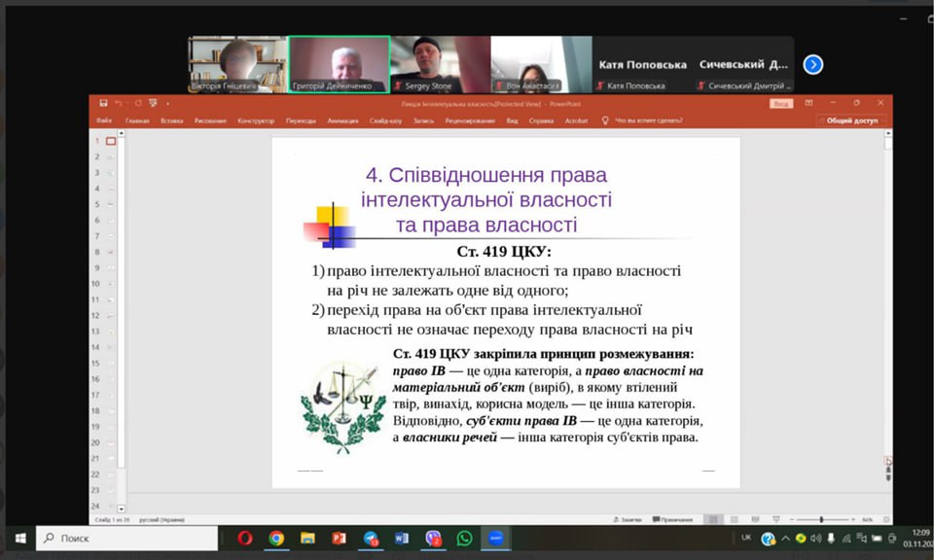This screenshot has width=934, height=560.
Task: Open Viber from the taskbar
Action: [x=433, y=538]
